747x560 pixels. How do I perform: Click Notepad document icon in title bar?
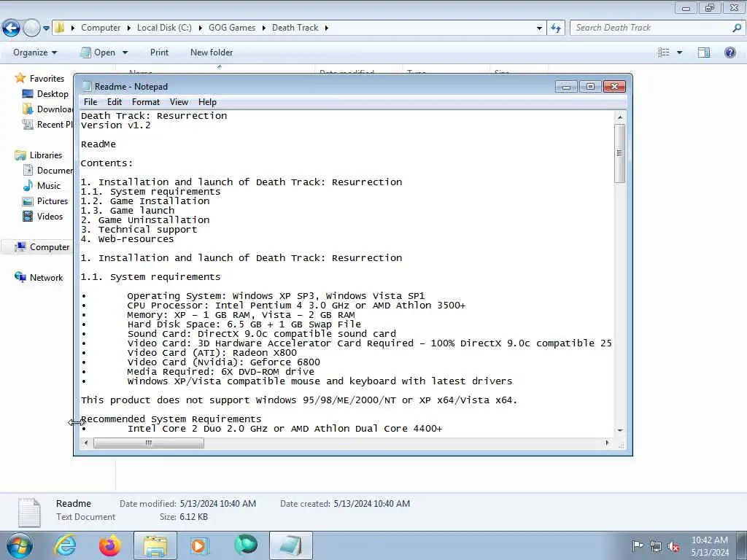click(x=86, y=86)
